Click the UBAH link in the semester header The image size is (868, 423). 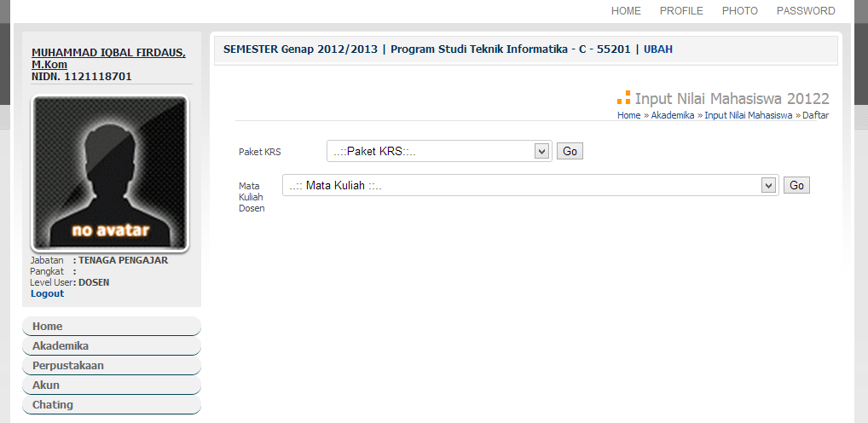pos(658,49)
